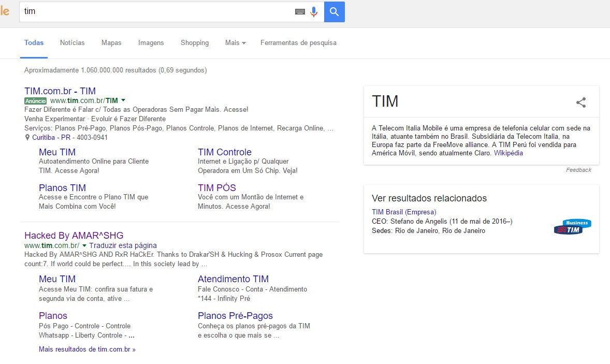Open the Meu TIM ad sitelink

pyautogui.click(x=57, y=152)
